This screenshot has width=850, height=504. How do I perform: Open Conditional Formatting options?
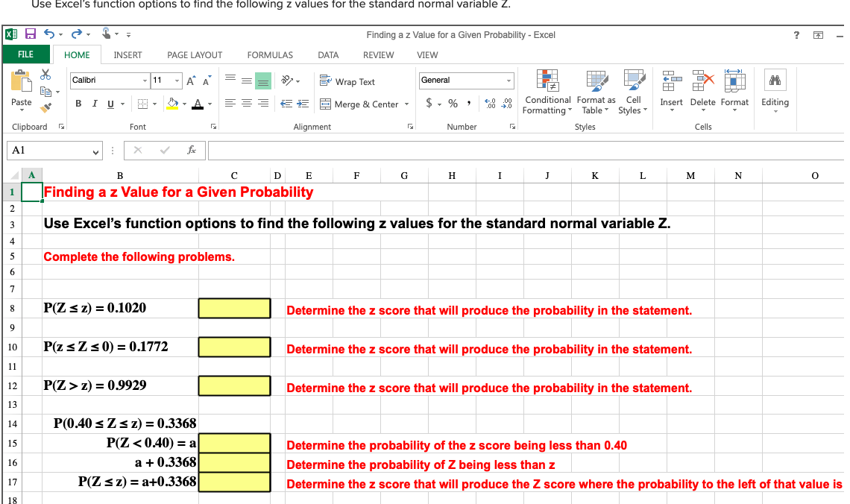click(x=548, y=93)
